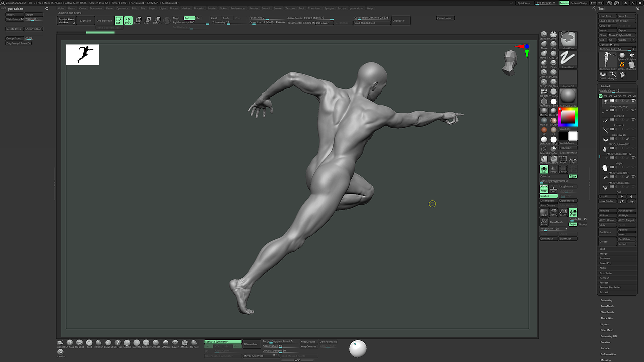The height and width of the screenshot is (362, 644).
Task: Open the Brush menu
Action: pos(72,8)
